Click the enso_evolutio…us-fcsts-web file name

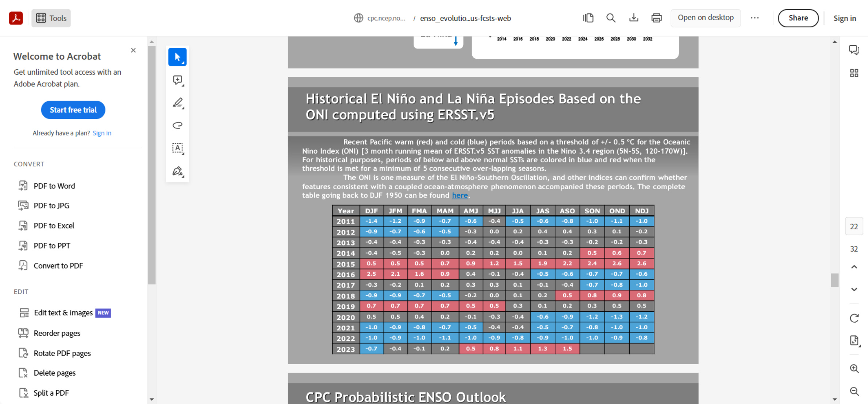465,18
